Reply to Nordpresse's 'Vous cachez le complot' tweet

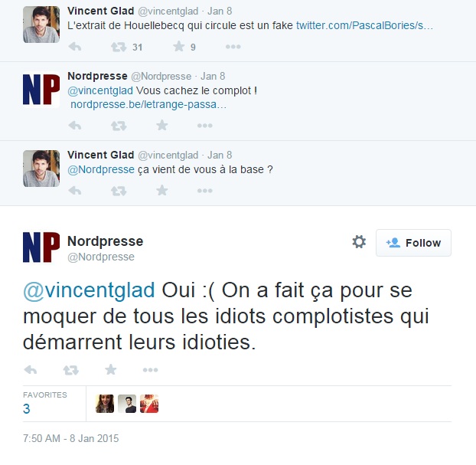[74, 126]
